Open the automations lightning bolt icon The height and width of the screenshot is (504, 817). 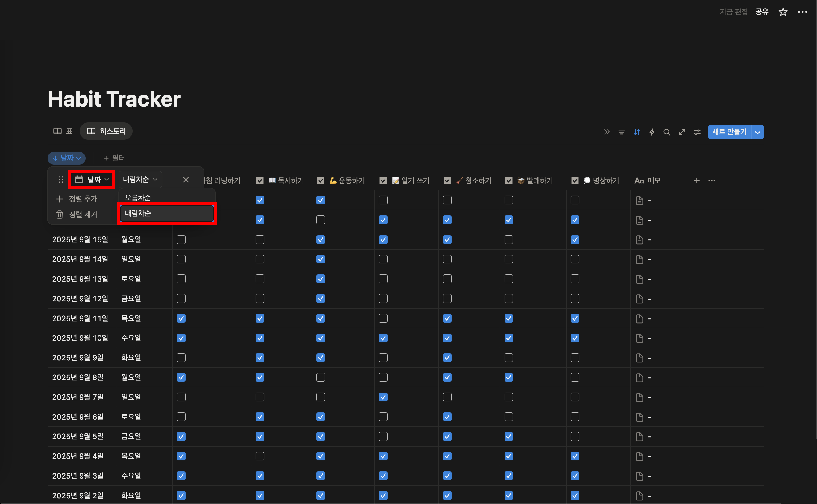pyautogui.click(x=652, y=132)
